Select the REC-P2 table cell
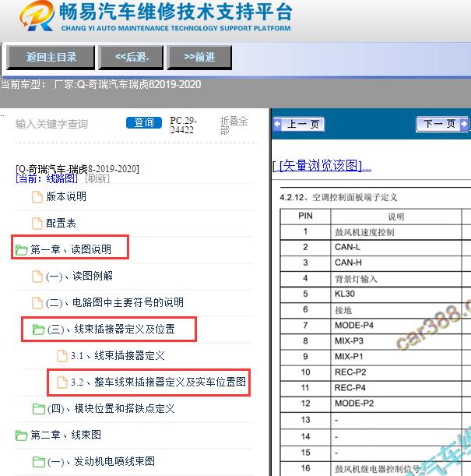This screenshot has width=471, height=476. pyautogui.click(x=396, y=372)
